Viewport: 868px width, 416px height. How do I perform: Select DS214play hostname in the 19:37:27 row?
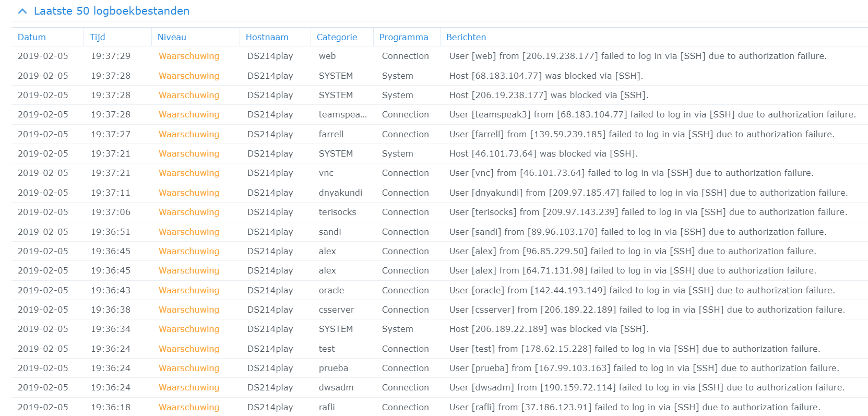[270, 134]
